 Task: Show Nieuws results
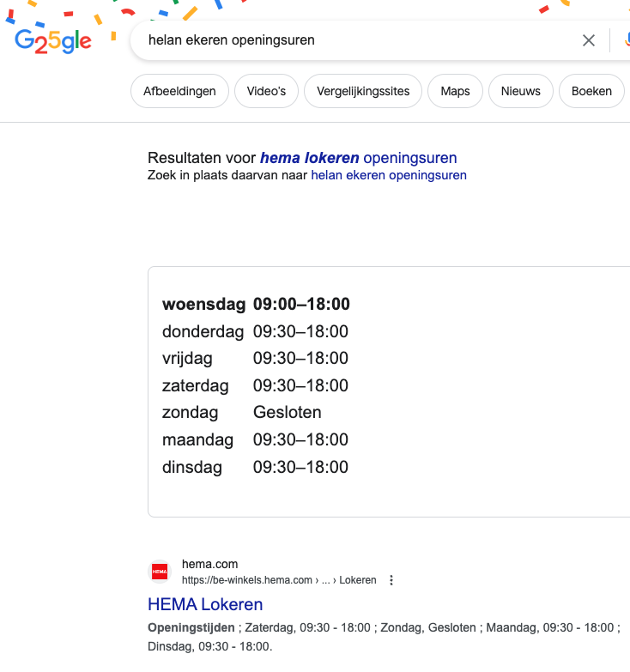(521, 92)
